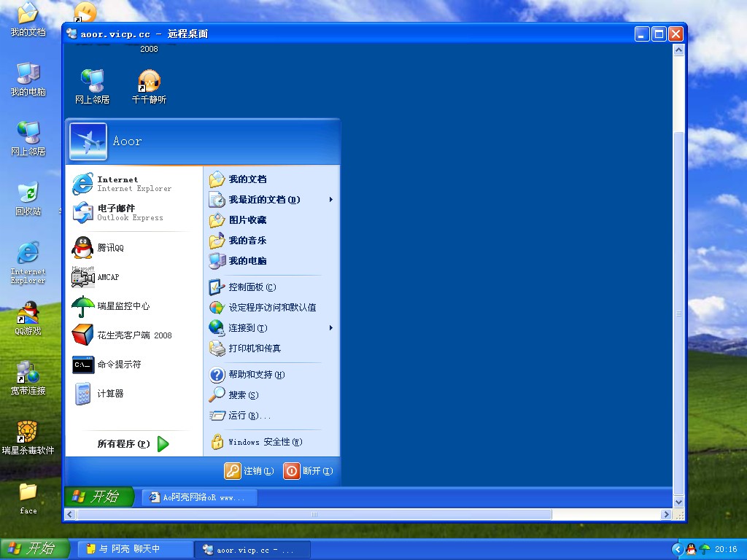This screenshot has width=747, height=560.
Task: Expand 所有程序 all programs arrow
Action: (x=163, y=444)
